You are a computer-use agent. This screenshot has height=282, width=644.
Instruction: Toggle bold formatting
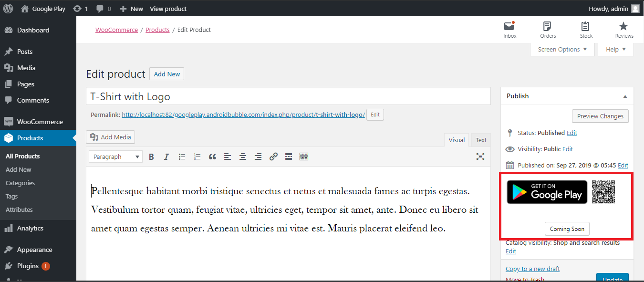coord(151,157)
